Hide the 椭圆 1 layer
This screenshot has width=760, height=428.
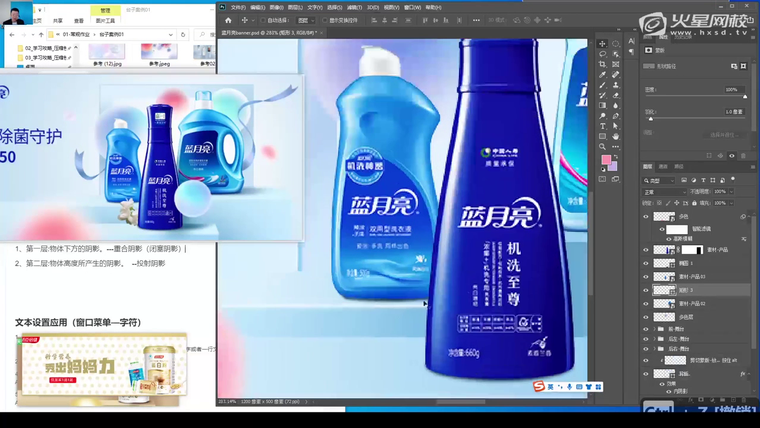pos(646,263)
